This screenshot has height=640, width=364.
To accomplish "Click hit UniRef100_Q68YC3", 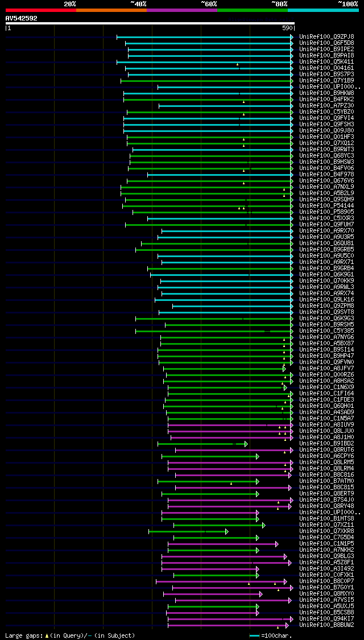I will [x=326, y=155].
